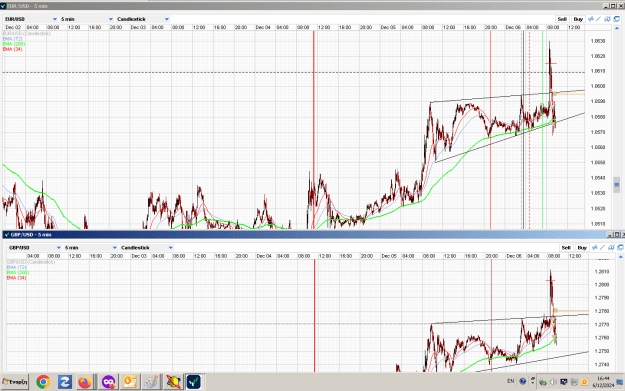Select EMA (200) legend in GBP/USD chart

point(18,272)
